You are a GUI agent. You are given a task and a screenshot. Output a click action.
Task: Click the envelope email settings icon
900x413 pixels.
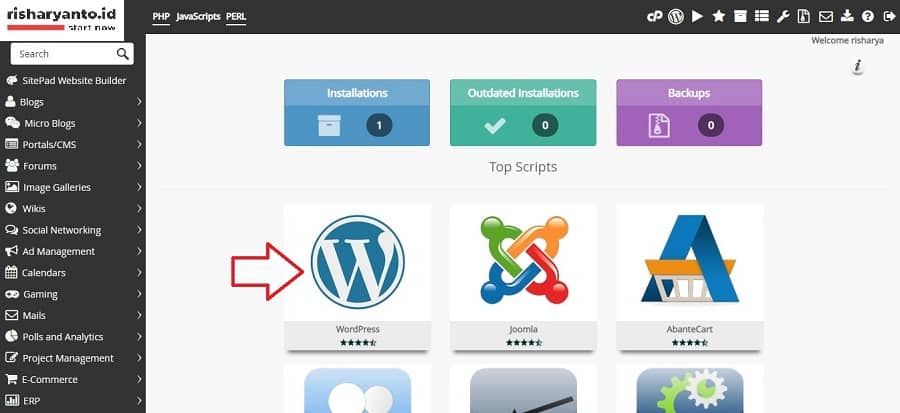[x=825, y=17]
